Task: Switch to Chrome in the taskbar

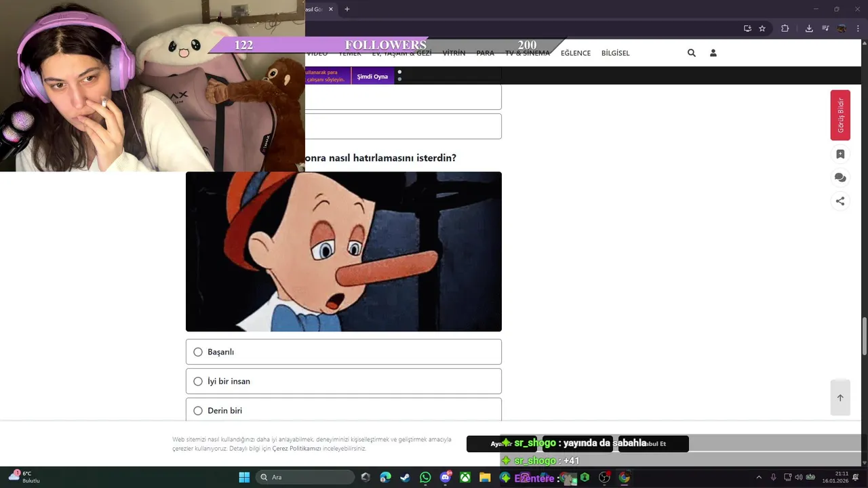Action: tap(625, 477)
